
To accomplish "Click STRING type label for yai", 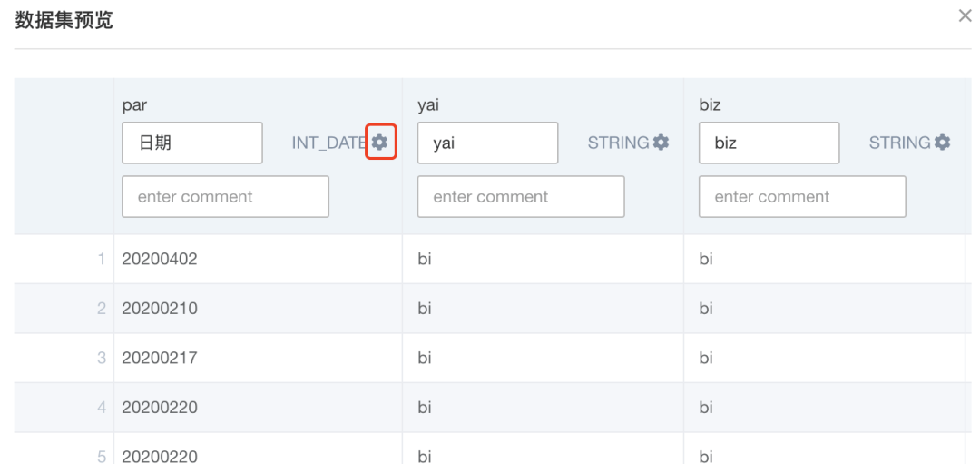I will pos(619,143).
